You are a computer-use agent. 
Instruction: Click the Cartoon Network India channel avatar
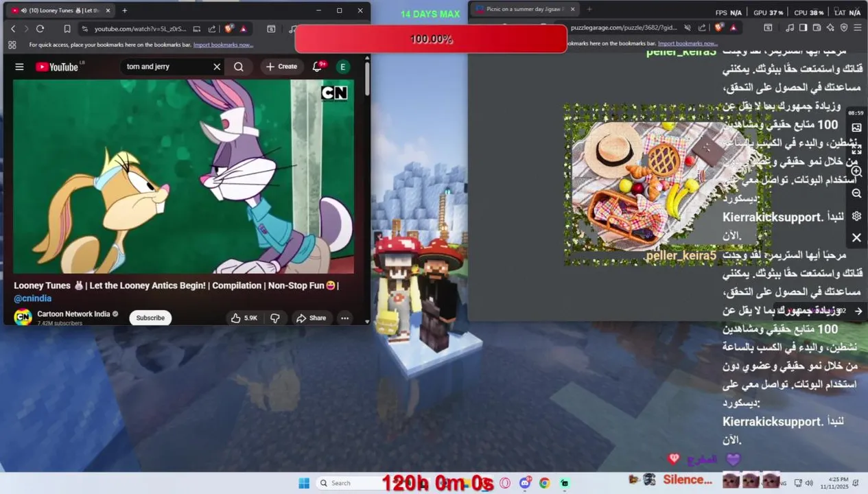[23, 317]
